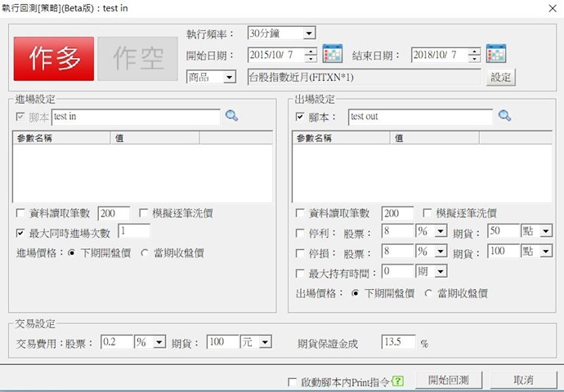Screen dimensions: 564x392
Task: Toggle the 最大同時進場次數 checkbox
Action: [21, 233]
